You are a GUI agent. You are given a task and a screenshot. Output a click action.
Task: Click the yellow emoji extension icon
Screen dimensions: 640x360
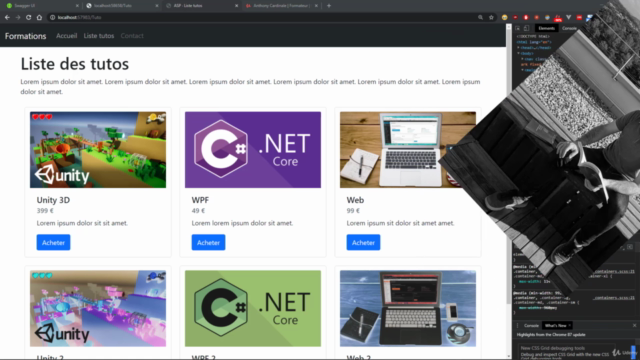pos(504,18)
